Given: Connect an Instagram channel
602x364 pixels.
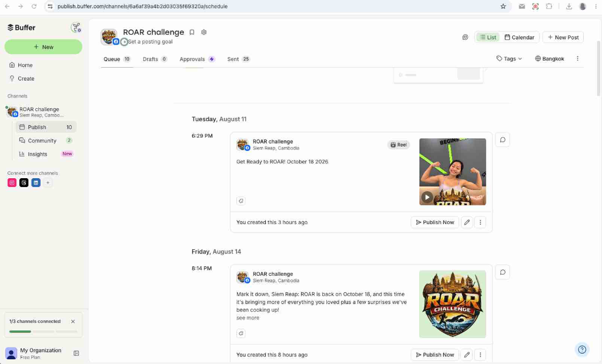Looking at the screenshot, I should tap(12, 183).
